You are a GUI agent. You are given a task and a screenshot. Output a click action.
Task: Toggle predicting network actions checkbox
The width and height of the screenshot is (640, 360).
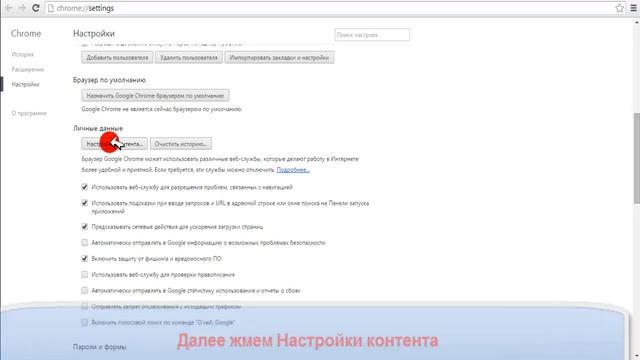pos(84,227)
